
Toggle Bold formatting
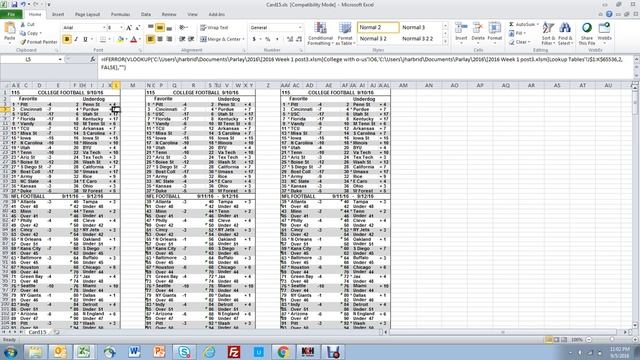tap(67, 39)
